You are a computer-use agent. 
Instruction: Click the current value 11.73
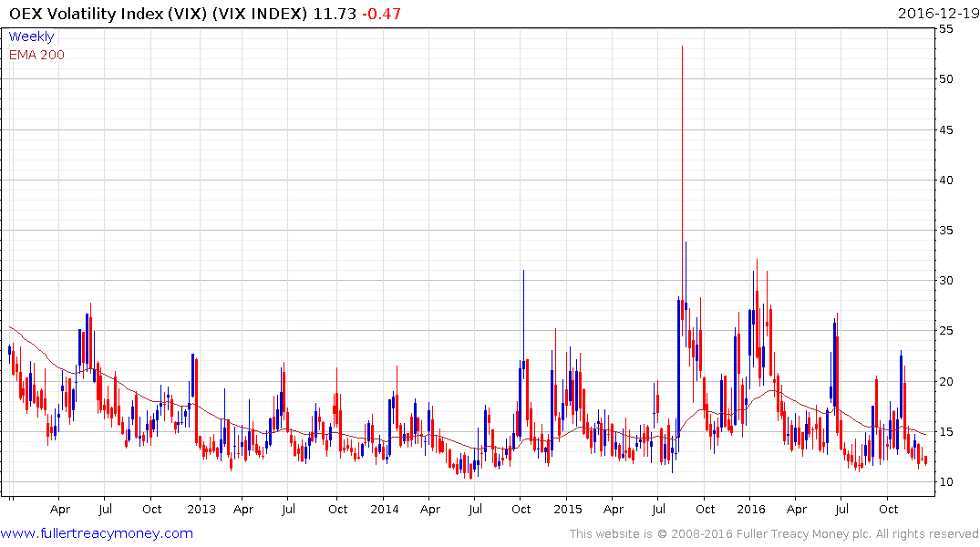[x=335, y=14]
